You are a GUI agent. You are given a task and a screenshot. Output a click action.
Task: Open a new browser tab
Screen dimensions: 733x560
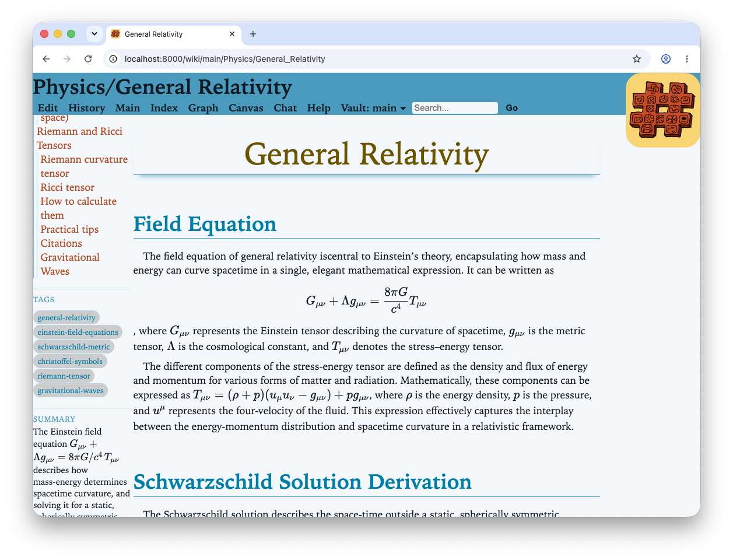point(253,34)
